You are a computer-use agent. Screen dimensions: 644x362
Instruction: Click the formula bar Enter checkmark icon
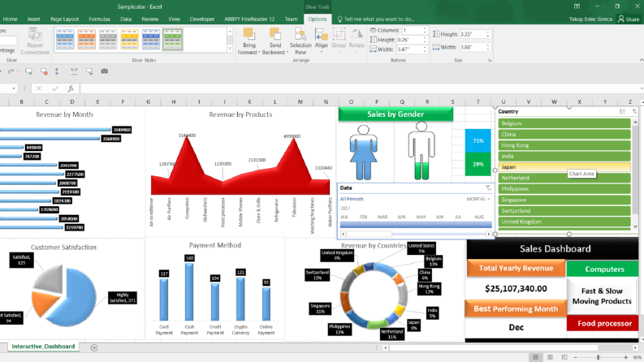[55, 88]
